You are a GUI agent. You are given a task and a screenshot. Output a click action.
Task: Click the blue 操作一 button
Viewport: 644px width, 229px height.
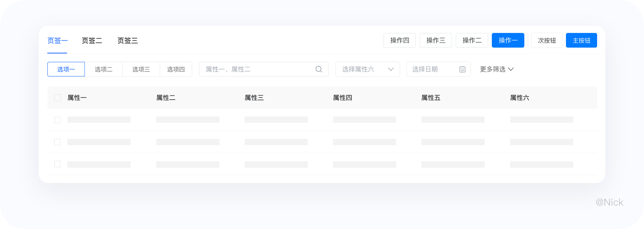click(508, 40)
